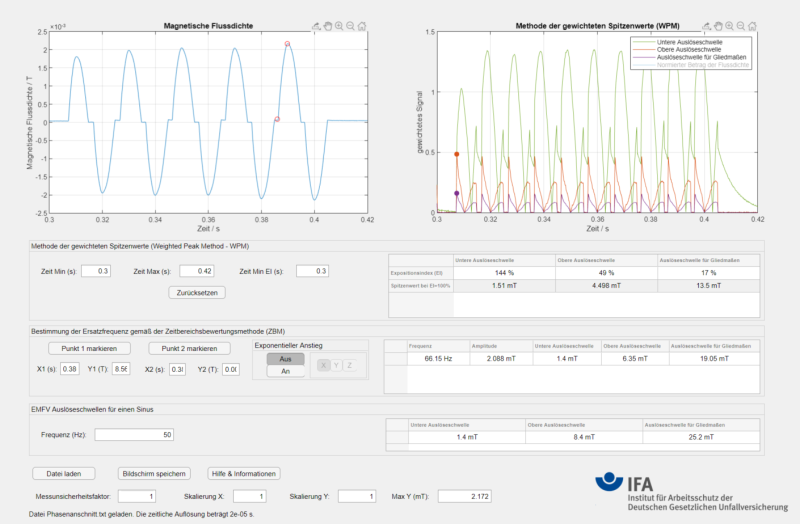Click the Zeit Max (s) input field
Viewport: 800px width, 524px height.
click(202, 271)
